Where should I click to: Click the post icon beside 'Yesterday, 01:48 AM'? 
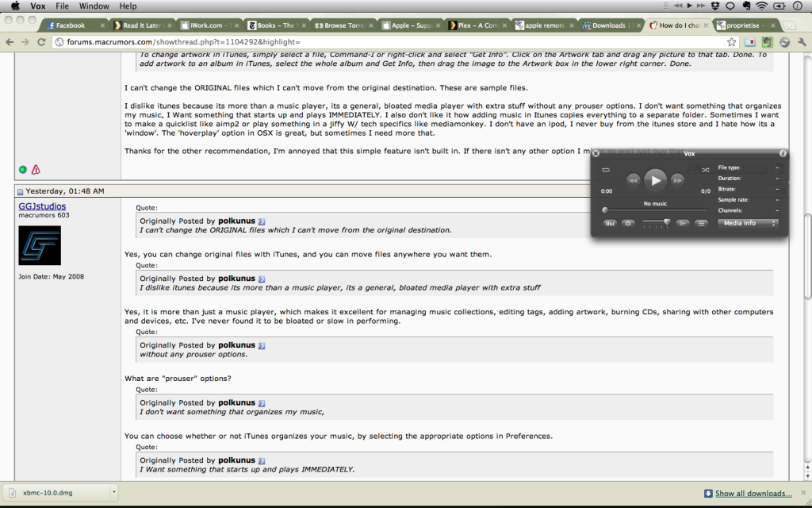[x=20, y=191]
